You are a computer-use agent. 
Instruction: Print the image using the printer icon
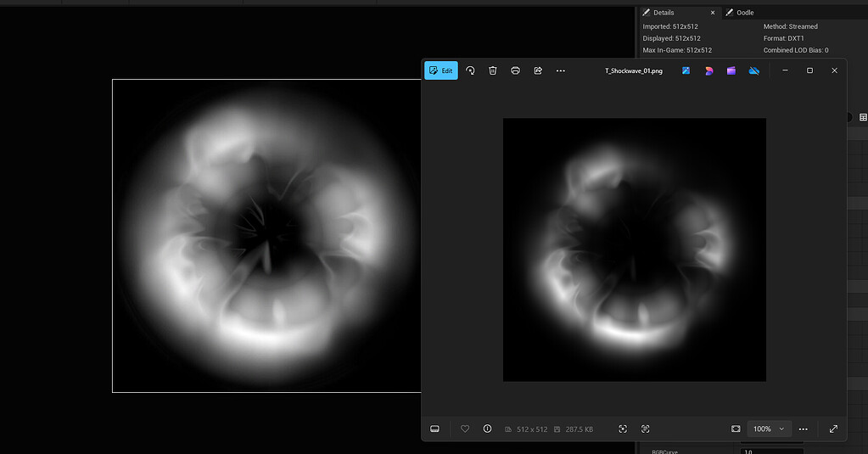coord(515,70)
